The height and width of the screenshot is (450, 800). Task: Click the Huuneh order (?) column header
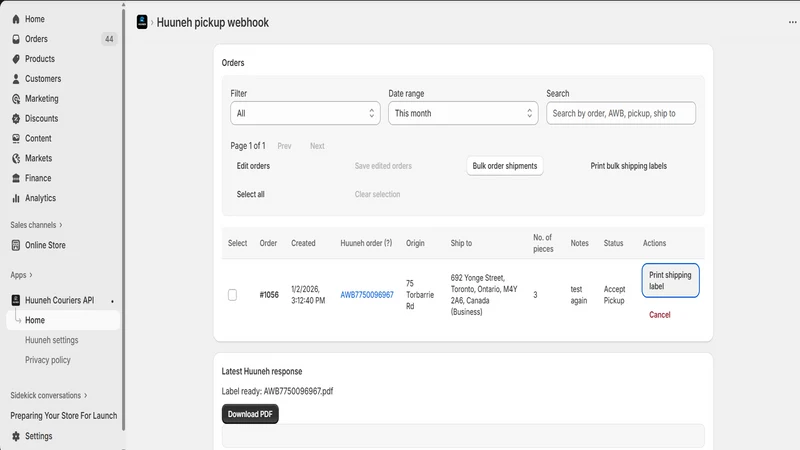(366, 243)
